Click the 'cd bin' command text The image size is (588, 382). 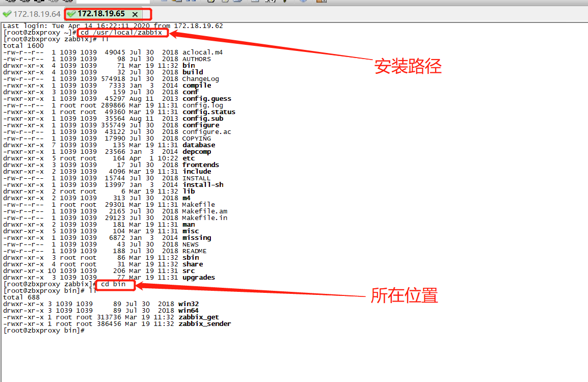(113, 284)
